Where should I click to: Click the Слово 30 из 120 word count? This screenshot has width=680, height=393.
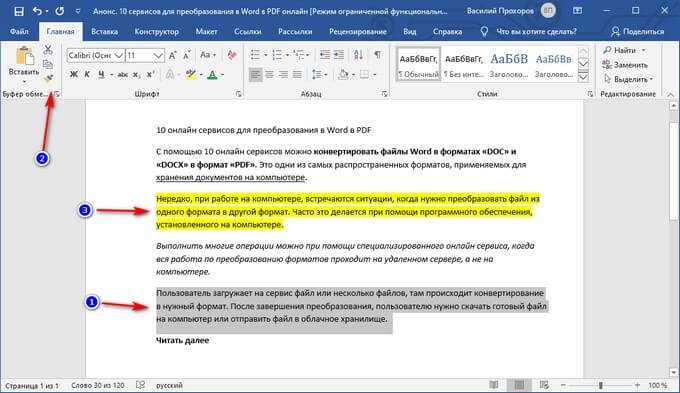98,385
